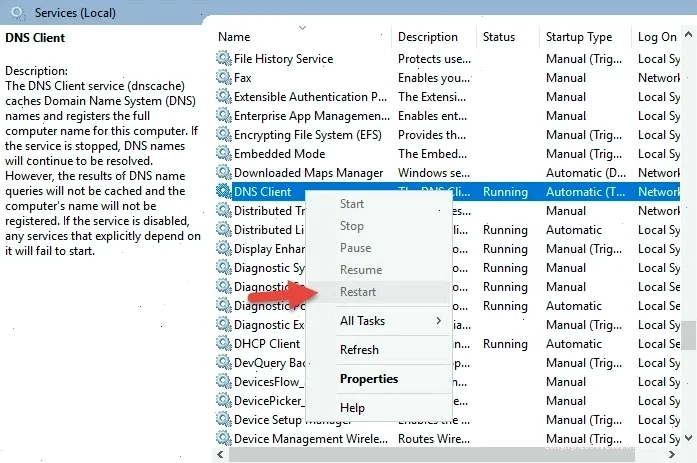This screenshot has height=463, width=697.
Task: Click the DevicePicker service gear icon
Action: [224, 401]
